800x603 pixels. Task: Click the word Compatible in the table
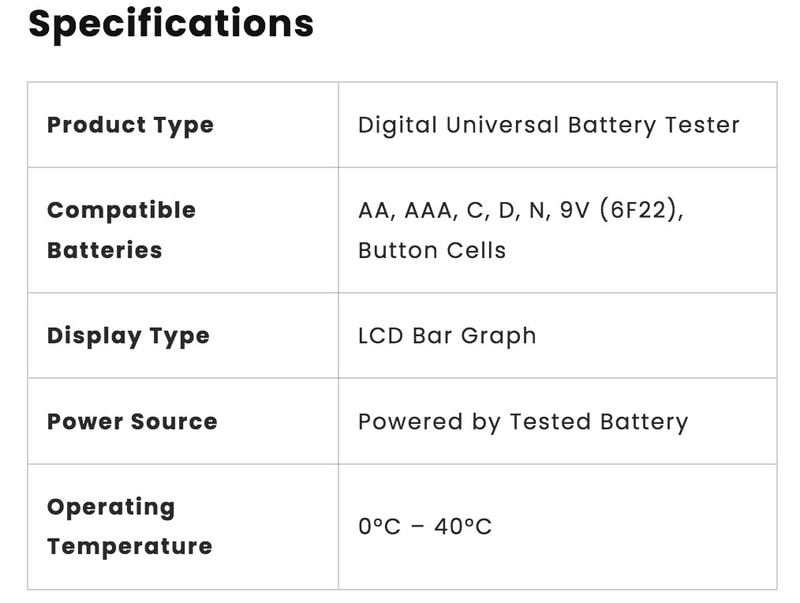(x=121, y=210)
